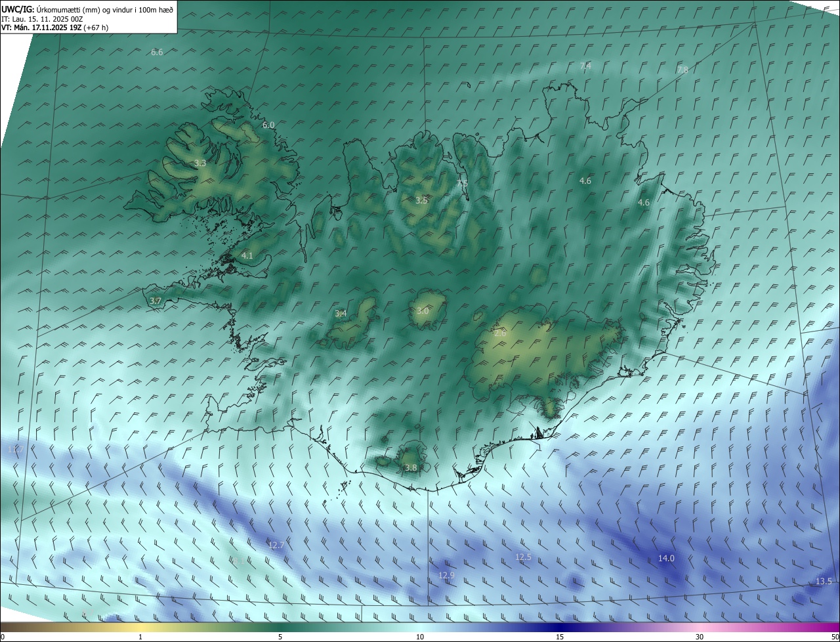Click the 5 tick on the color scale
This screenshot has width=840, height=642.
[x=280, y=637]
